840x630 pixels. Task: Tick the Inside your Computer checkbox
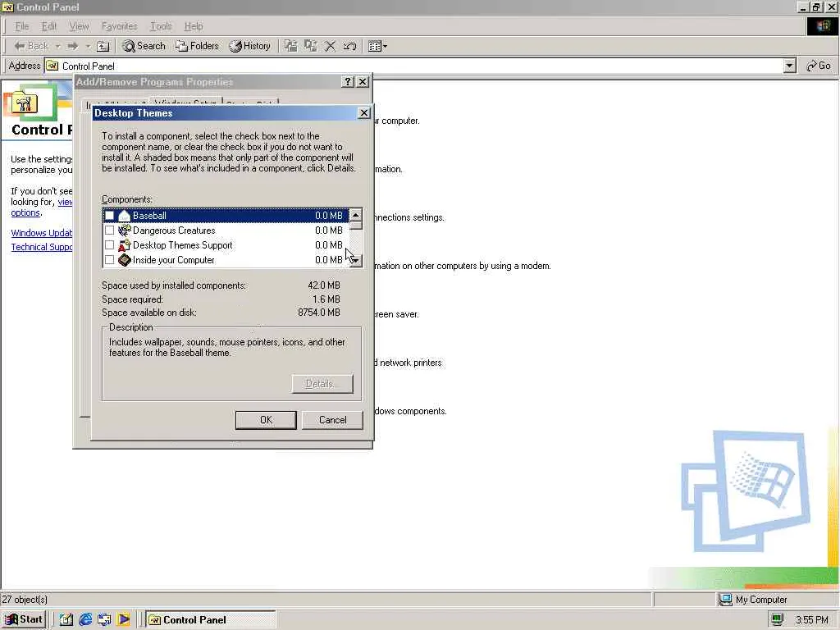point(109,260)
